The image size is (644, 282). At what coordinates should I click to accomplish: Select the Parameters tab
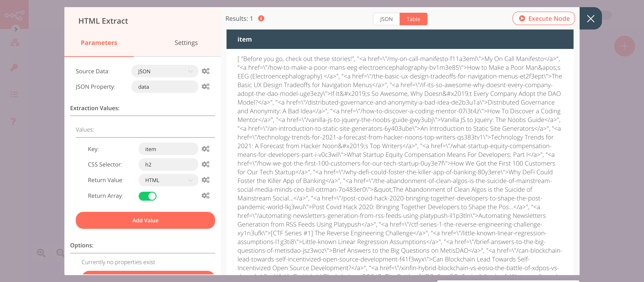(x=99, y=42)
